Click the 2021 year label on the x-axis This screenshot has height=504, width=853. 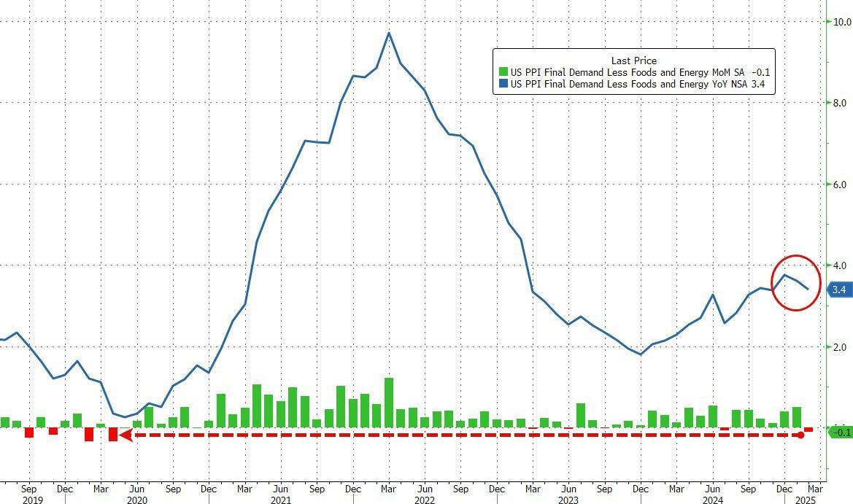point(281,500)
